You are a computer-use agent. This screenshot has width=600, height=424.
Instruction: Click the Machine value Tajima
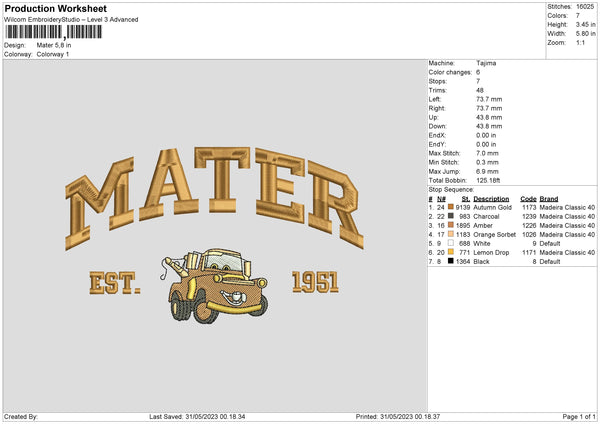[x=486, y=63]
